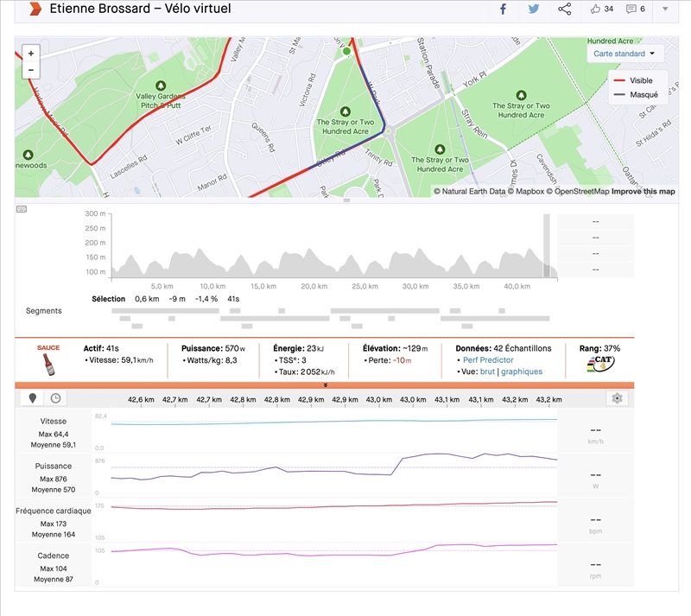Open the share options icon
This screenshot has width=691, height=616.
(565, 9)
